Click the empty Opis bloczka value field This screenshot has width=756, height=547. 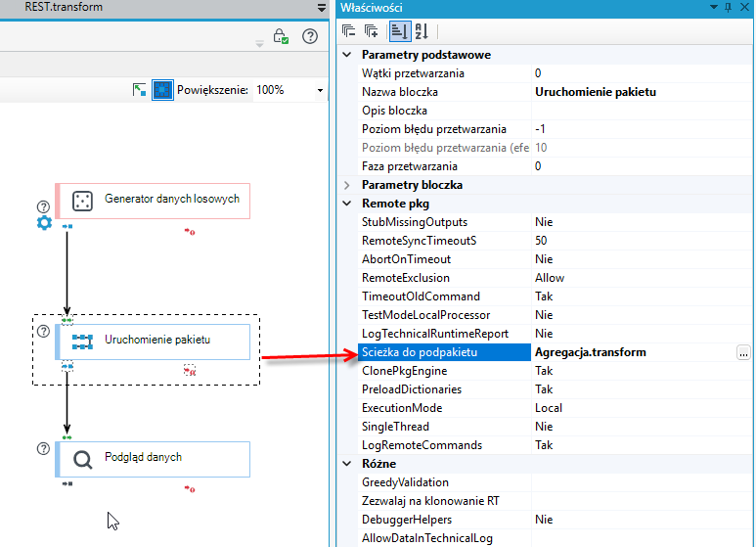tap(642, 111)
